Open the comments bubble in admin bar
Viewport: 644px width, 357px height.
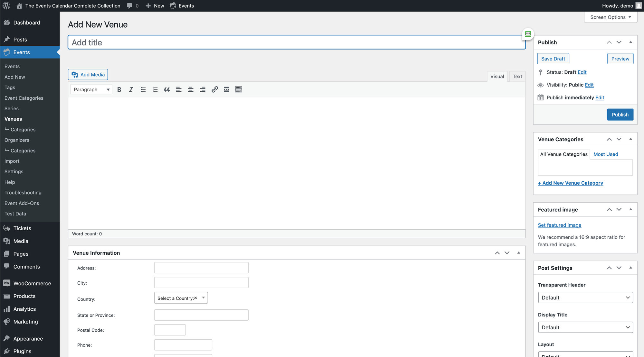(133, 6)
